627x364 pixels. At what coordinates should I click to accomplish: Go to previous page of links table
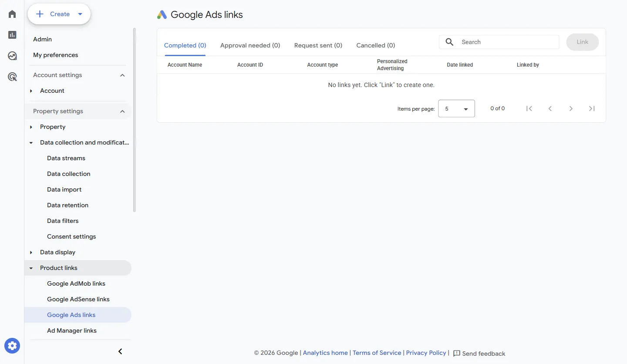tap(550, 108)
